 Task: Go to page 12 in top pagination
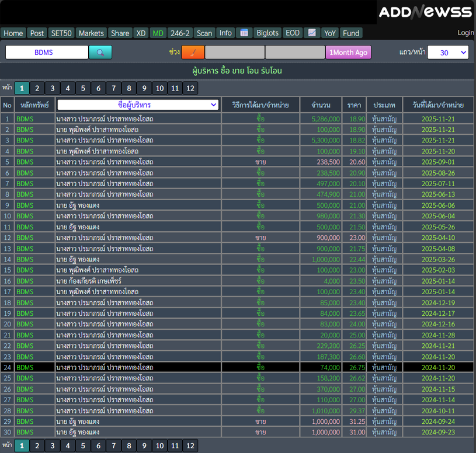click(x=190, y=88)
